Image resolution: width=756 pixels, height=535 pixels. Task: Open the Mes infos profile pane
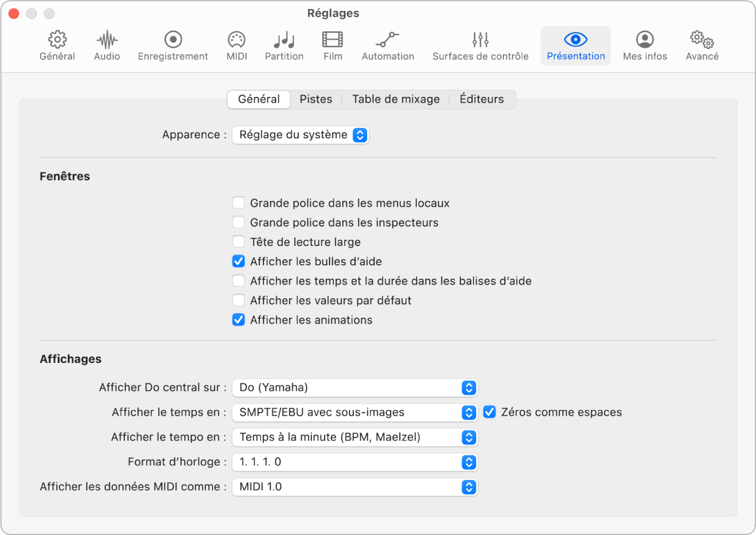(x=645, y=46)
